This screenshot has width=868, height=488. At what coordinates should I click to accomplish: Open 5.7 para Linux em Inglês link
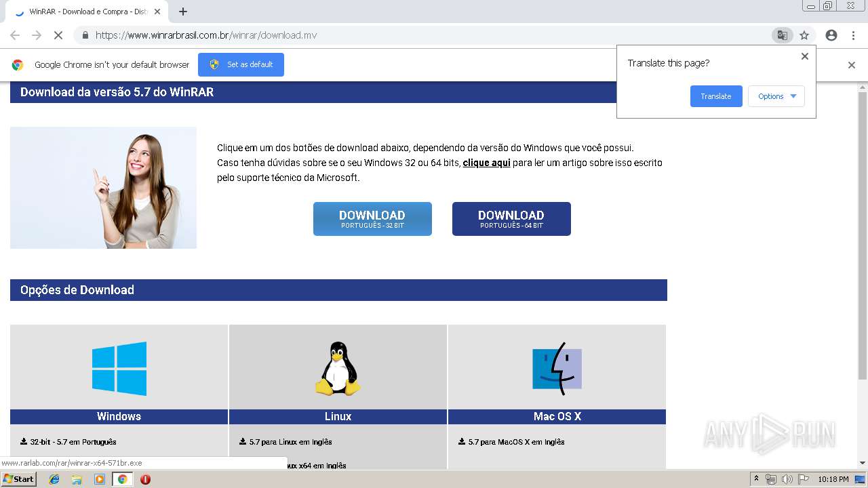pyautogui.click(x=285, y=442)
